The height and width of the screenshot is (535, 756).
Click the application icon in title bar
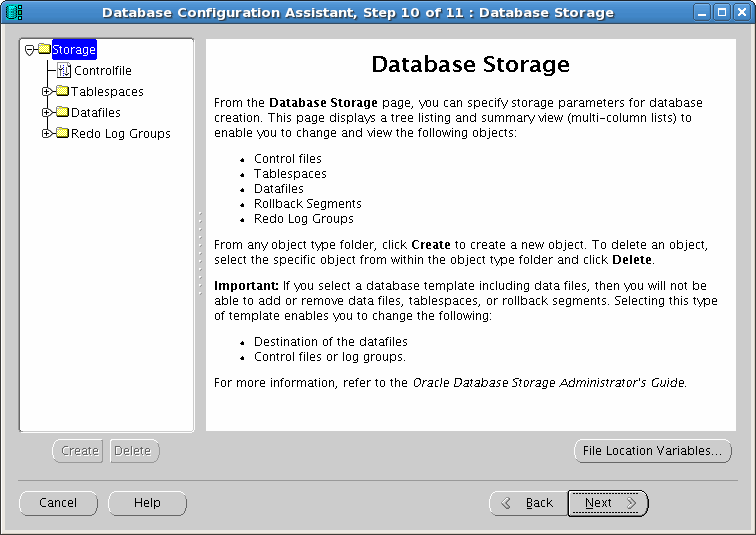click(x=15, y=13)
